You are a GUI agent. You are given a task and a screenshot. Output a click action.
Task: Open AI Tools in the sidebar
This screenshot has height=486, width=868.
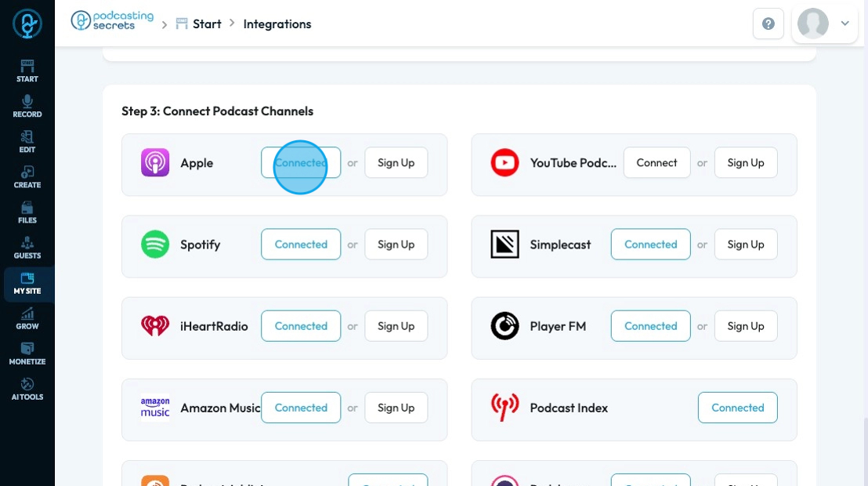(27, 390)
